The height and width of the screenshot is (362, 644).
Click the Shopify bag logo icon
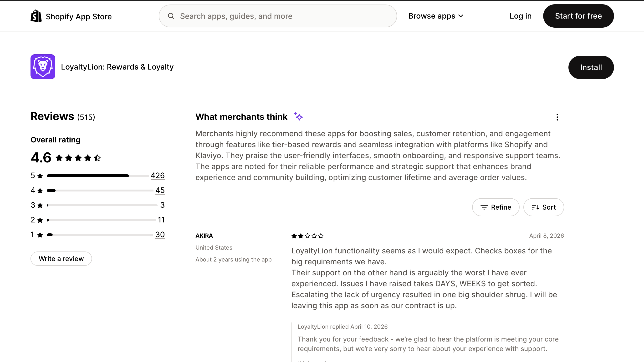36,16
